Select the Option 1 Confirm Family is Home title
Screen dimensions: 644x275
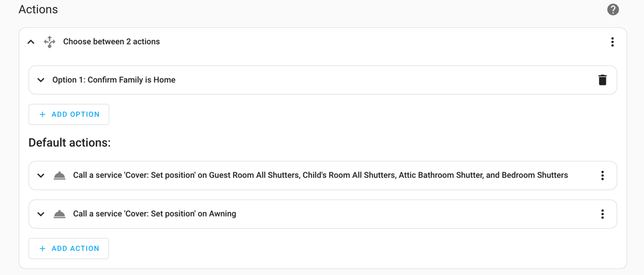[114, 80]
